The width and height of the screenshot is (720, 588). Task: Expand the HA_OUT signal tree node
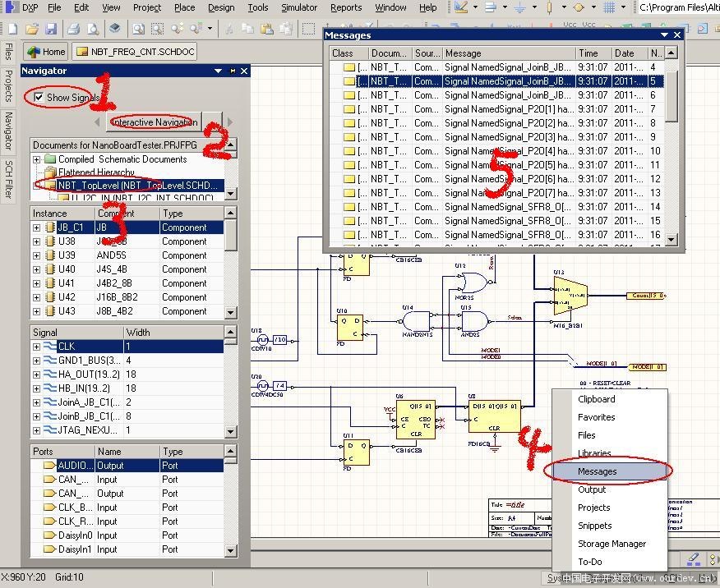click(x=36, y=374)
